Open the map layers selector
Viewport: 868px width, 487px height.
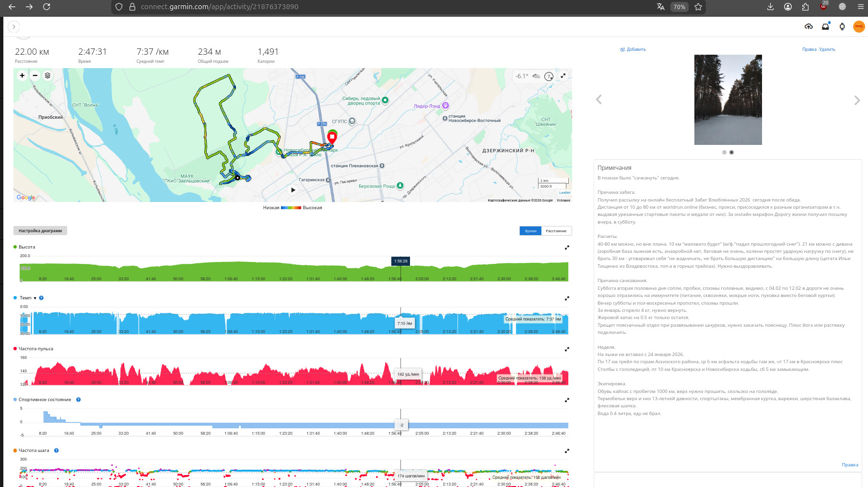pyautogui.click(x=47, y=75)
